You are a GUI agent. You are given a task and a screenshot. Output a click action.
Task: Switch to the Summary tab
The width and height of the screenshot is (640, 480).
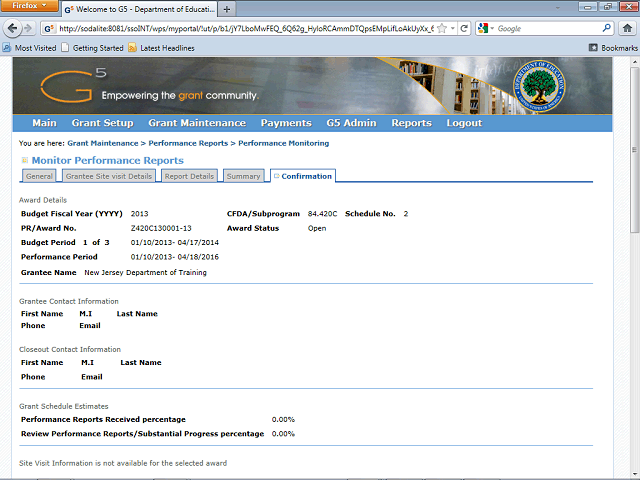244,176
